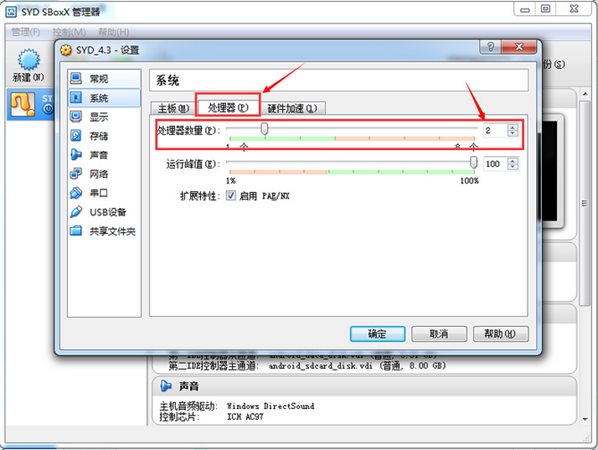This screenshot has width=598, height=450.
Task: Open the 网络 (Network) settings icon
Action: (76, 174)
